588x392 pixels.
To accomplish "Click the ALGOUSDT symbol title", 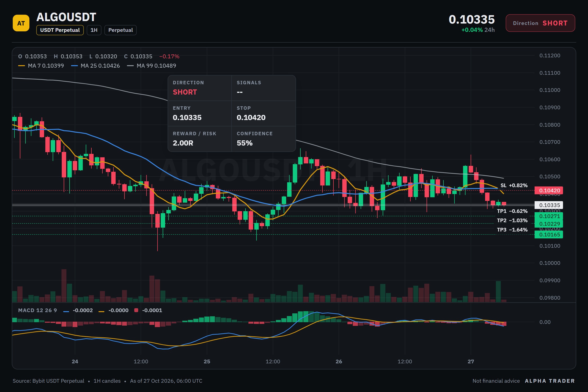I will pyautogui.click(x=66, y=17).
